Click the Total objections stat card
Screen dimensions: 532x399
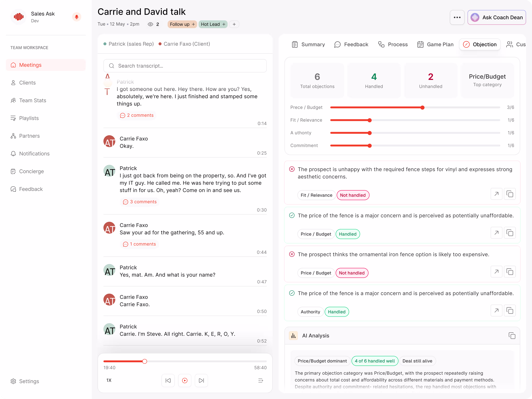(317, 81)
